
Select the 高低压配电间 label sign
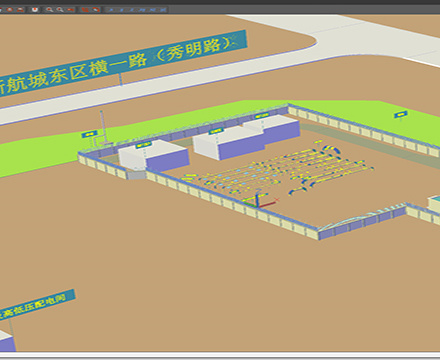tap(37, 305)
